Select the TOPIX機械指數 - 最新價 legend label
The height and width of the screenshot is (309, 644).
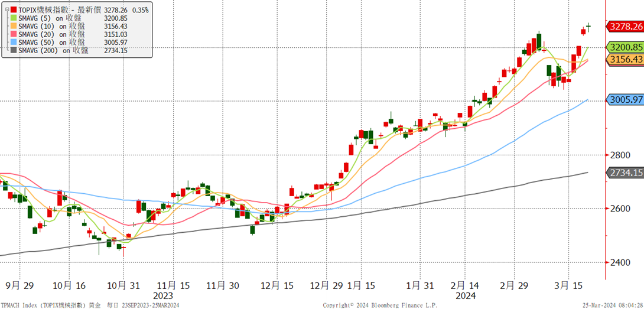point(60,9)
